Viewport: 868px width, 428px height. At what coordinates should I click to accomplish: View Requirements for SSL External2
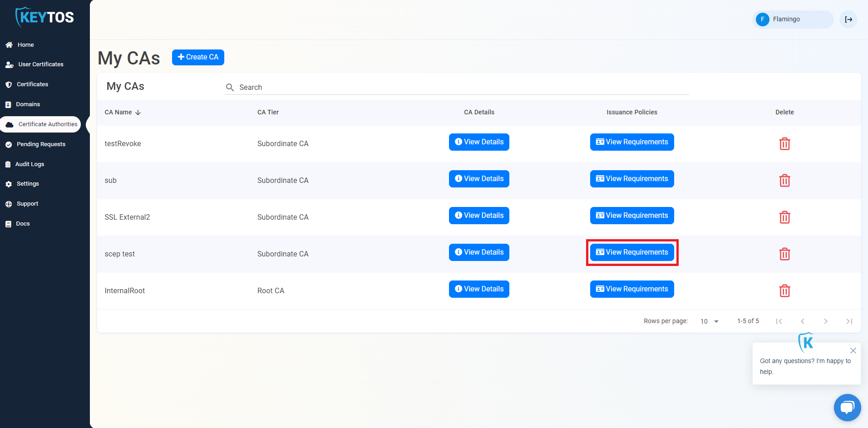click(632, 216)
